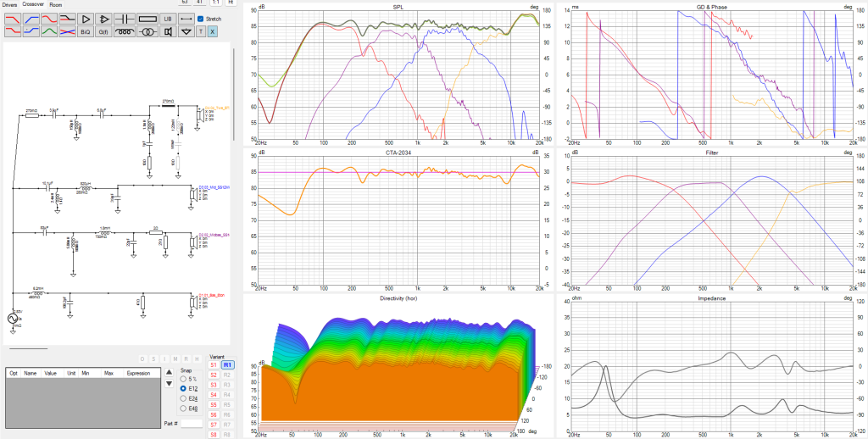The height and width of the screenshot is (439, 868).
Task: Add the BiQ biquad block
Action: [x=85, y=31]
